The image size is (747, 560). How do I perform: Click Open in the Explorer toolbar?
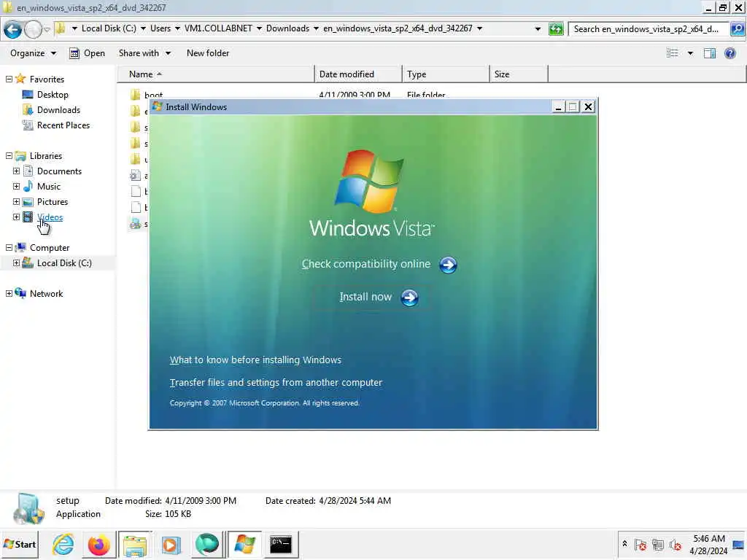click(x=88, y=53)
